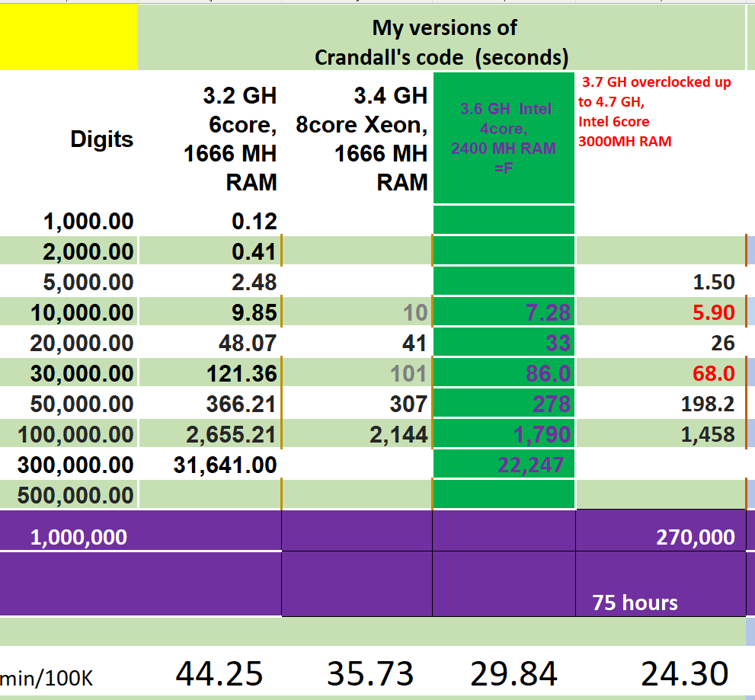The image size is (755, 700).
Task: Click the gray 101 value cell
Action: [408, 374]
